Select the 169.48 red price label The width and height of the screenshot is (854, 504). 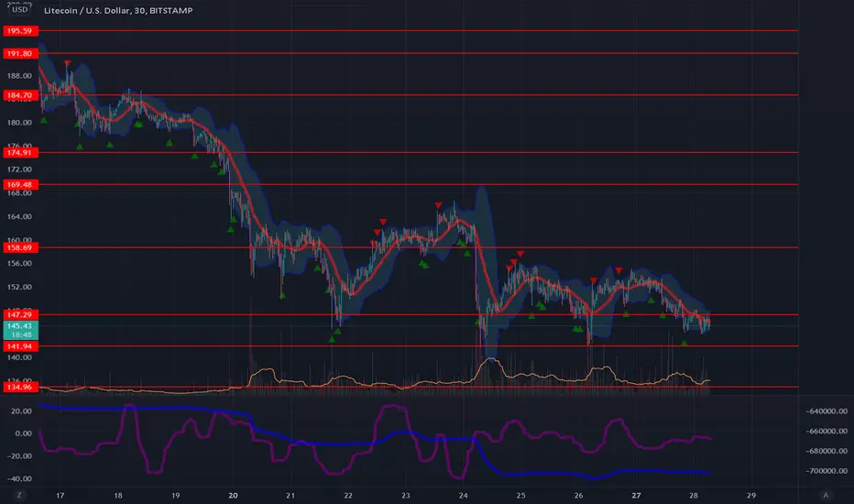[21, 185]
